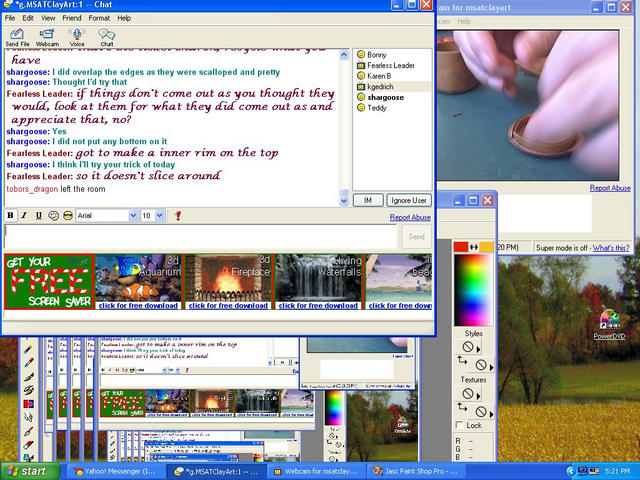Viewport: 640px width, 480px height.
Task: Open Help menu in the Webcam window
Action: click(x=464, y=21)
